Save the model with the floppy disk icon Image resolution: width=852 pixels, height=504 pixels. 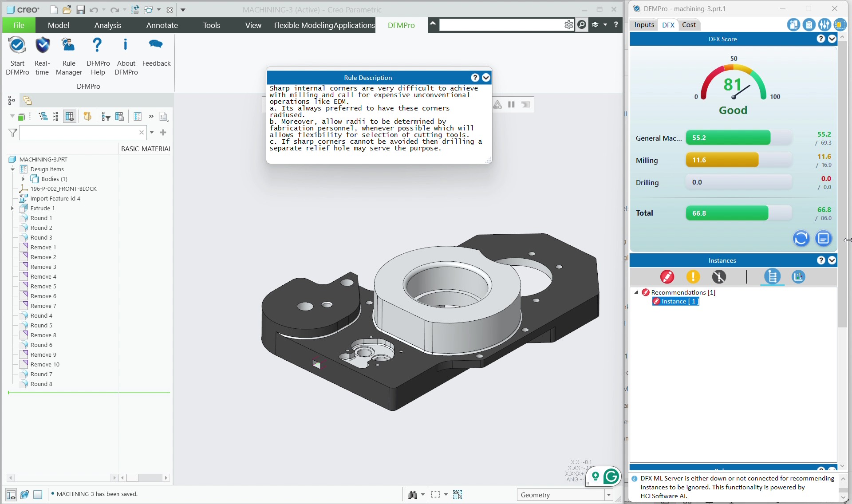(80, 10)
